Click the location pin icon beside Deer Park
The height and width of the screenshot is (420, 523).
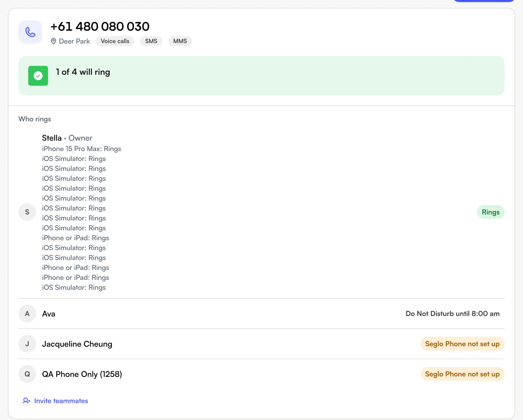click(53, 41)
